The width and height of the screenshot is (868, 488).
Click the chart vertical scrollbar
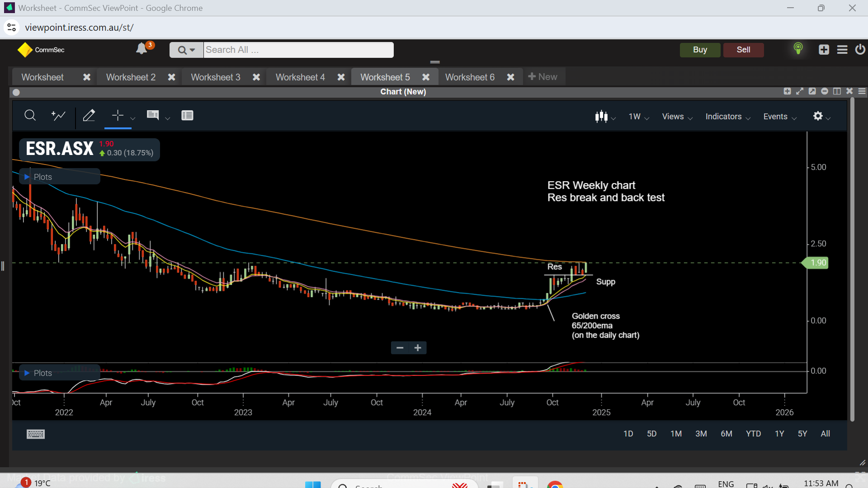coord(852,260)
